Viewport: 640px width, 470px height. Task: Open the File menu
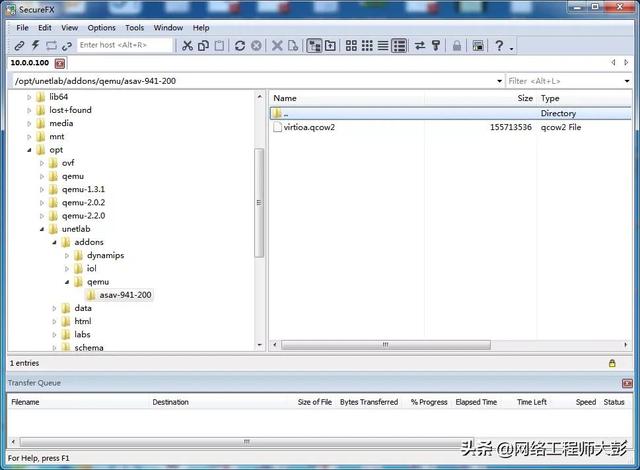[x=22, y=28]
